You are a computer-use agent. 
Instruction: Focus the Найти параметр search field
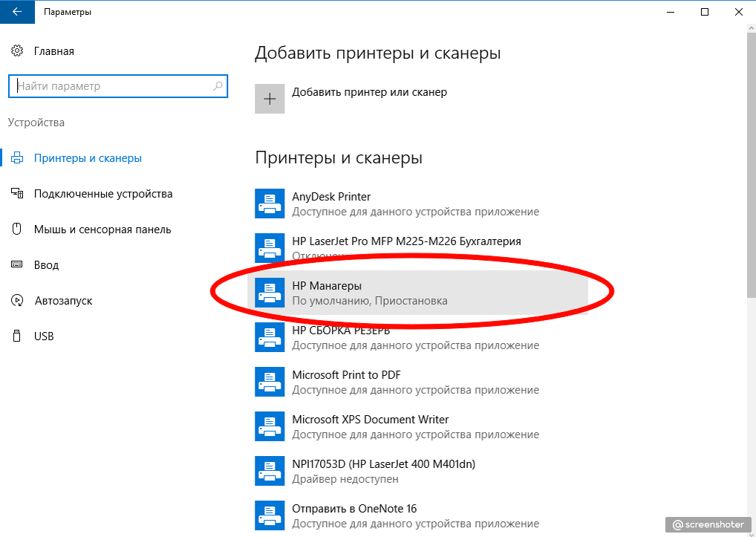pyautogui.click(x=118, y=86)
